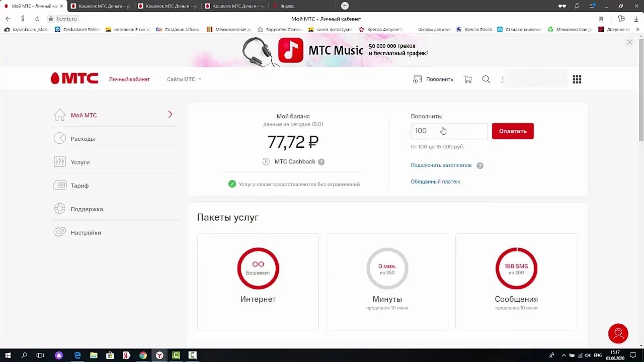This screenshot has height=362, width=644.
Task: Click the padlock icon in address bar
Action: tap(51, 19)
